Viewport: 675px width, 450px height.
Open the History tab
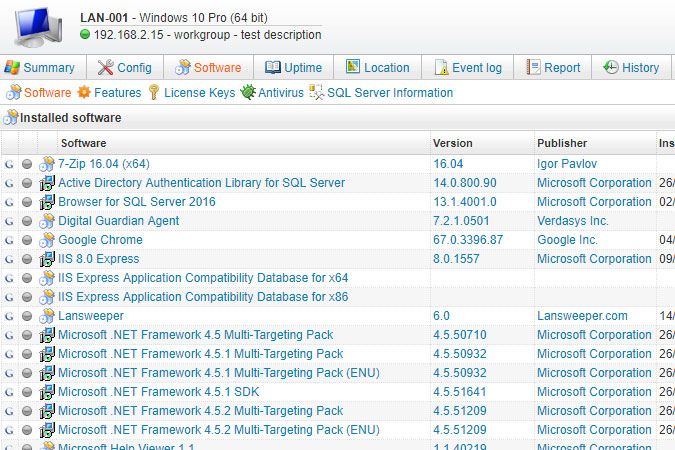point(631,68)
